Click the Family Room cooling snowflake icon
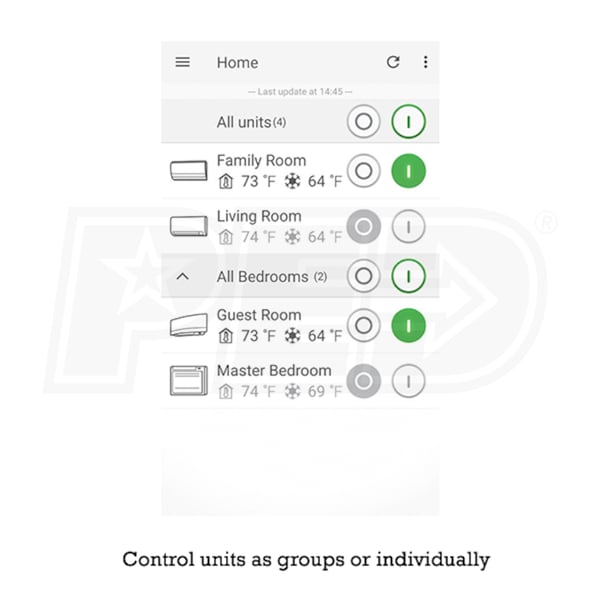This screenshot has height=600, width=600. pos(292,181)
